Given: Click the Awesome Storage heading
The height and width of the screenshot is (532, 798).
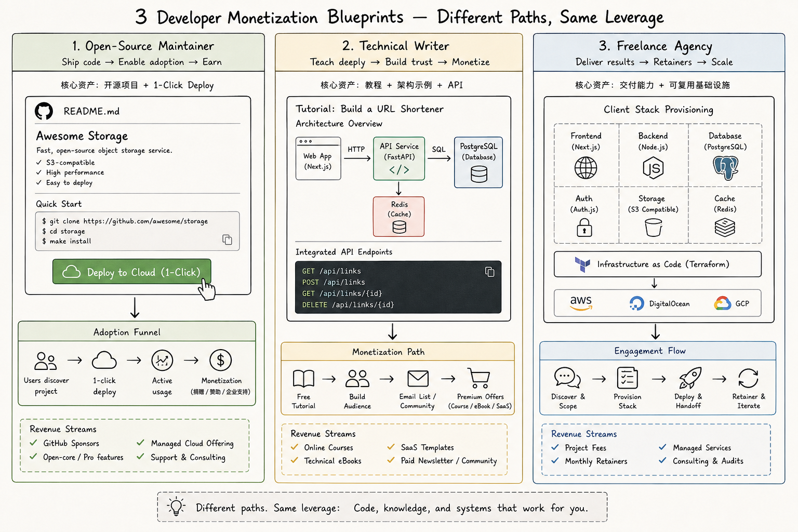Looking at the screenshot, I should tap(82, 136).
